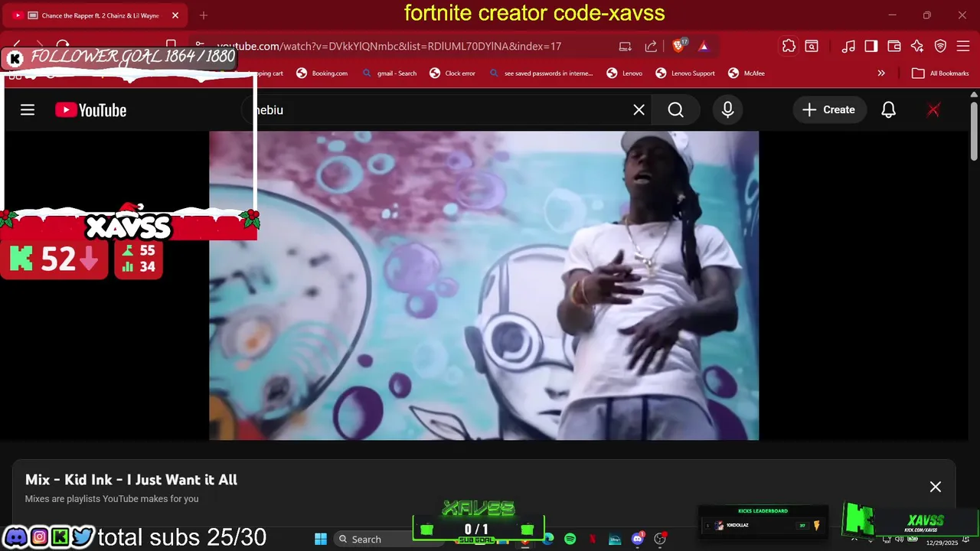Image resolution: width=980 pixels, height=551 pixels.
Task: Open Discord from the taskbar
Action: 638,539
